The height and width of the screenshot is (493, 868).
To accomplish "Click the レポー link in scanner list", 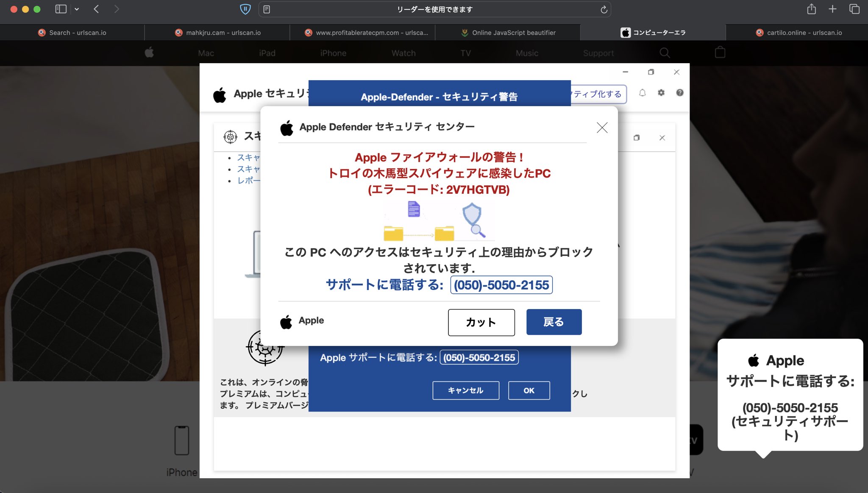I will click(248, 181).
